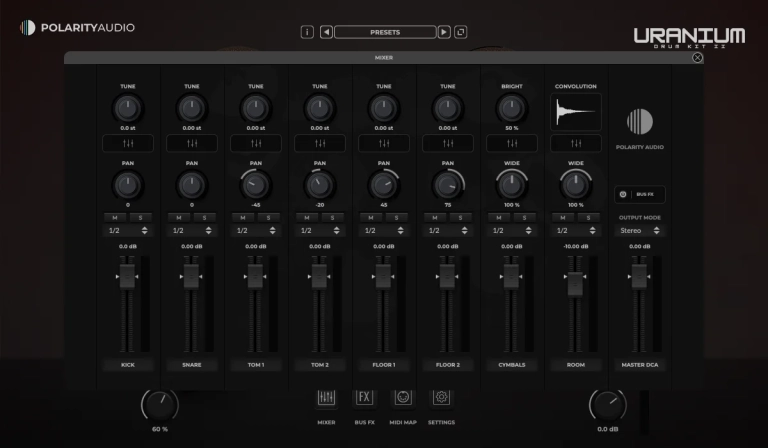
Task: Click the Cymbals channel name label
Action: click(512, 365)
